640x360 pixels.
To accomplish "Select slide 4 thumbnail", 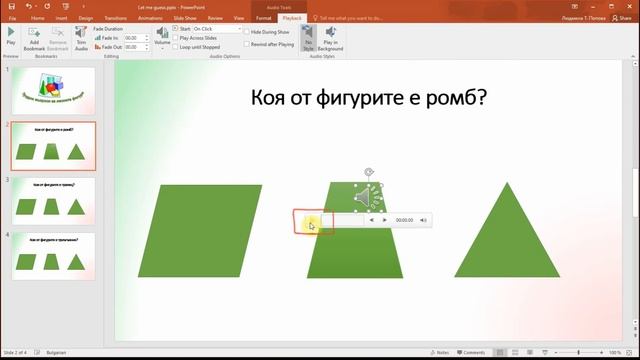I will (x=53, y=256).
